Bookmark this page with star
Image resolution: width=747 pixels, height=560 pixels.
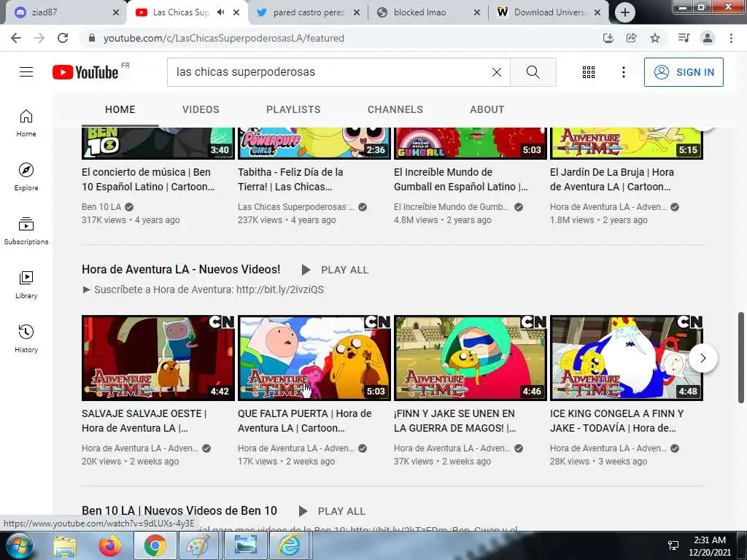pos(655,38)
